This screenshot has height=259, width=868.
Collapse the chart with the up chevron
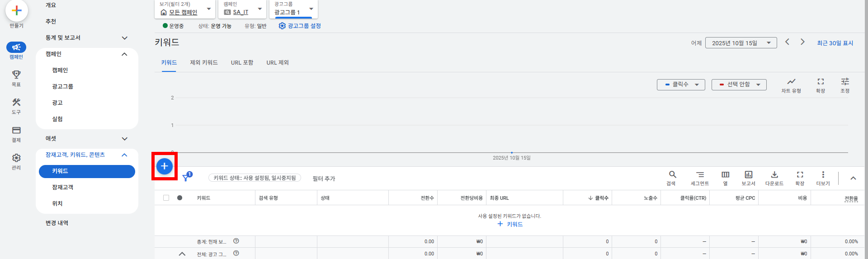pos(853,178)
